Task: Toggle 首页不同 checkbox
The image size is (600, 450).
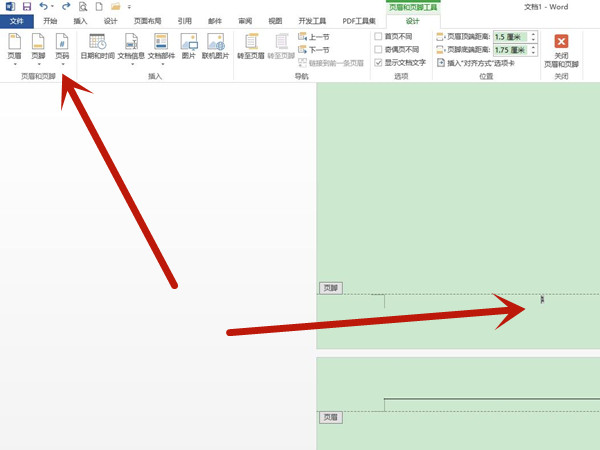Action: 378,36
